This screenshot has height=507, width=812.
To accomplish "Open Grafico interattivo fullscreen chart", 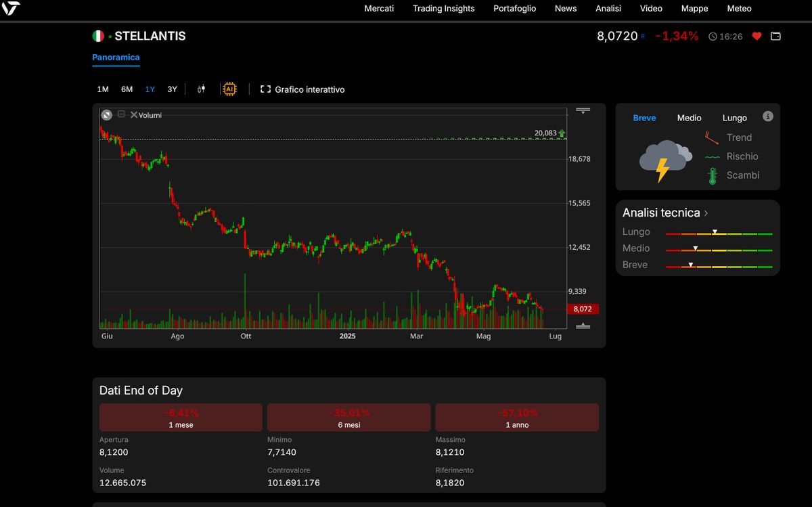I will [302, 89].
